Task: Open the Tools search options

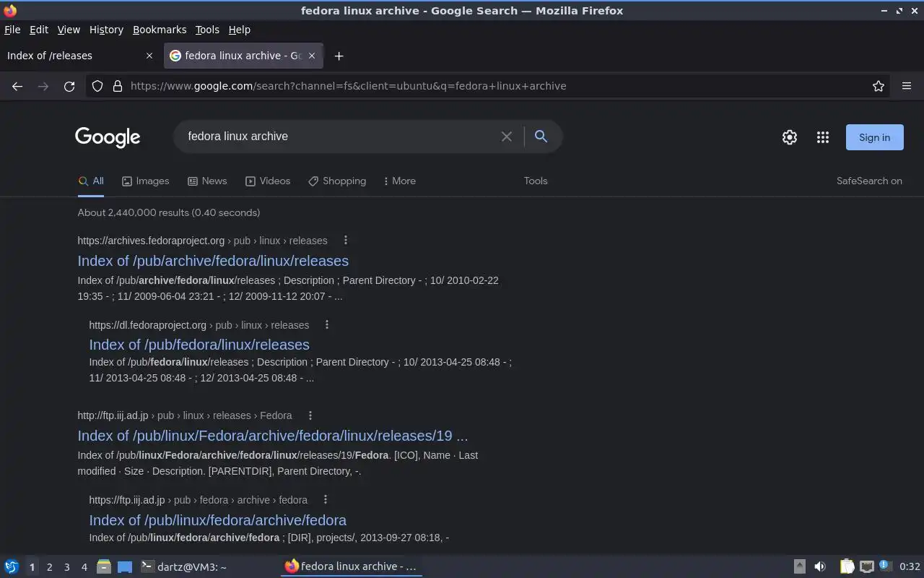Action: pyautogui.click(x=536, y=181)
